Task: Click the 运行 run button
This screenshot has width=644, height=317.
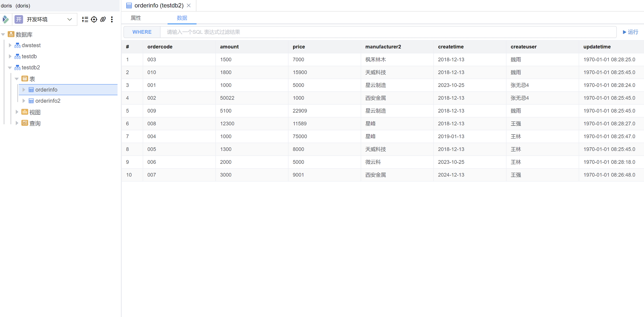Action: [x=630, y=32]
